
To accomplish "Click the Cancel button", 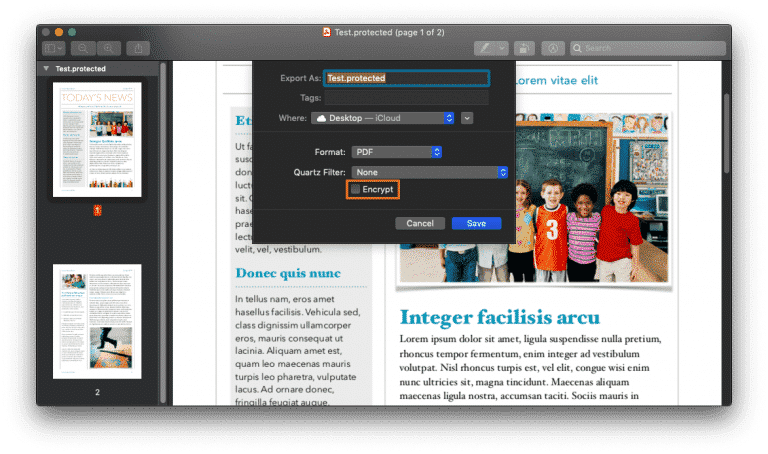I will click(420, 223).
